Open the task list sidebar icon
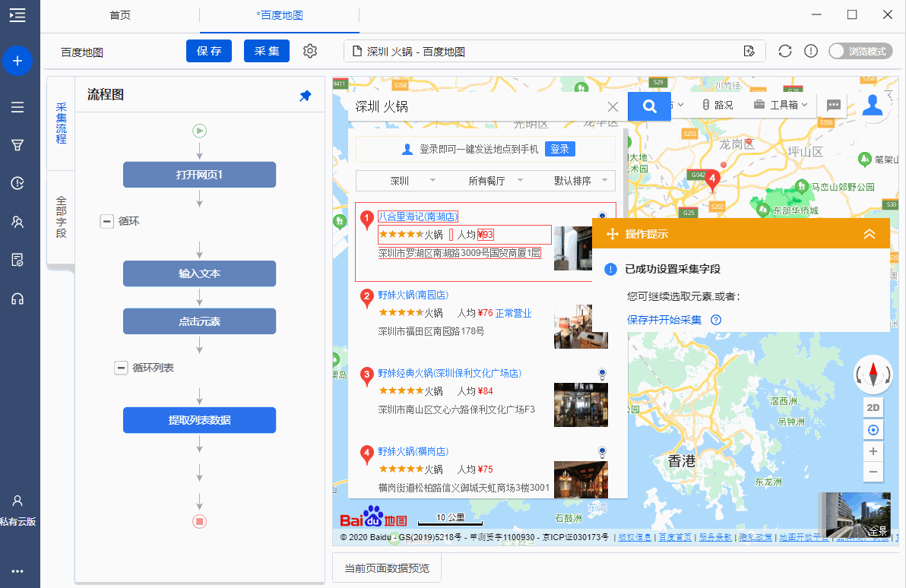Viewport: 906px width, 588px height. pyautogui.click(x=17, y=107)
